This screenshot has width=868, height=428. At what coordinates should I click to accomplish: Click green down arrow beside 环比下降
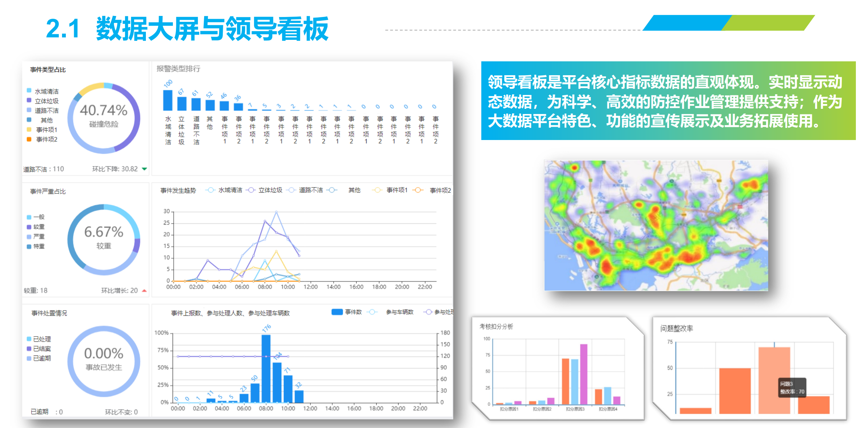click(144, 169)
